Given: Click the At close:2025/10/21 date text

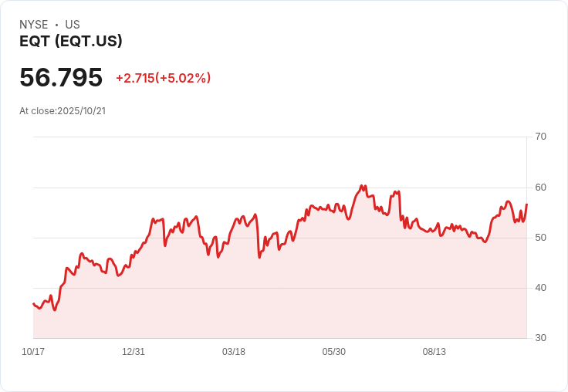Looking at the screenshot, I should click(63, 110).
